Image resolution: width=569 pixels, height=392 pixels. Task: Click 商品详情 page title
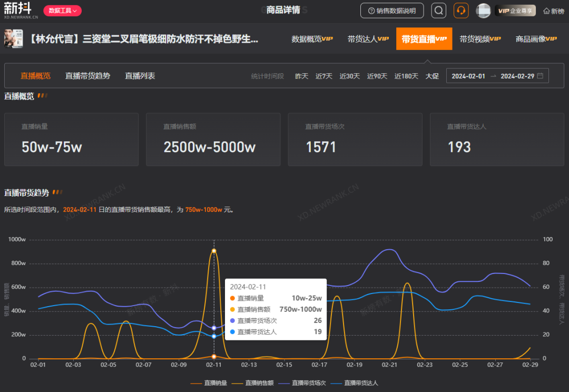pos(283,10)
